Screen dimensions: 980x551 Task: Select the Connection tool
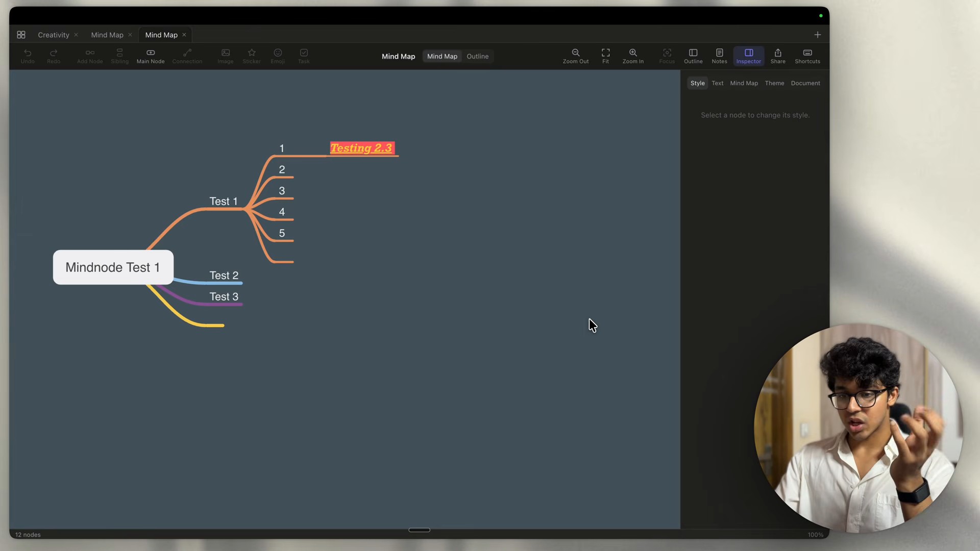(187, 56)
